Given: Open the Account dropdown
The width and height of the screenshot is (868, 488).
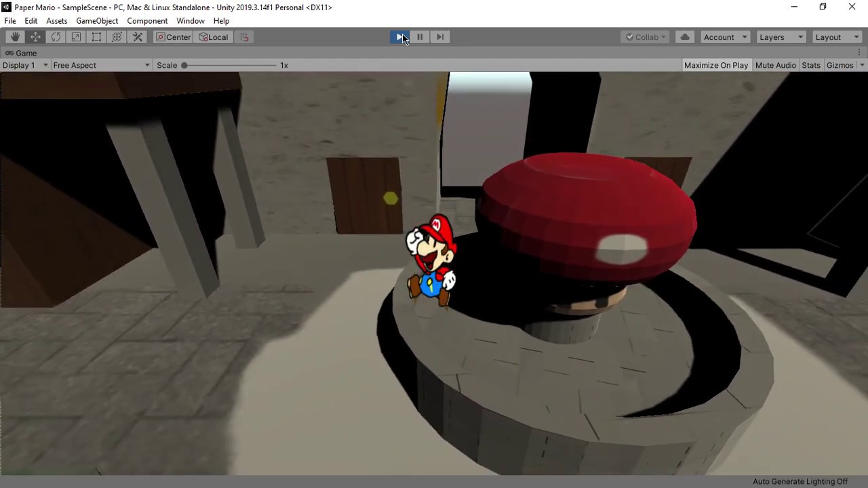Looking at the screenshot, I should click(x=725, y=37).
